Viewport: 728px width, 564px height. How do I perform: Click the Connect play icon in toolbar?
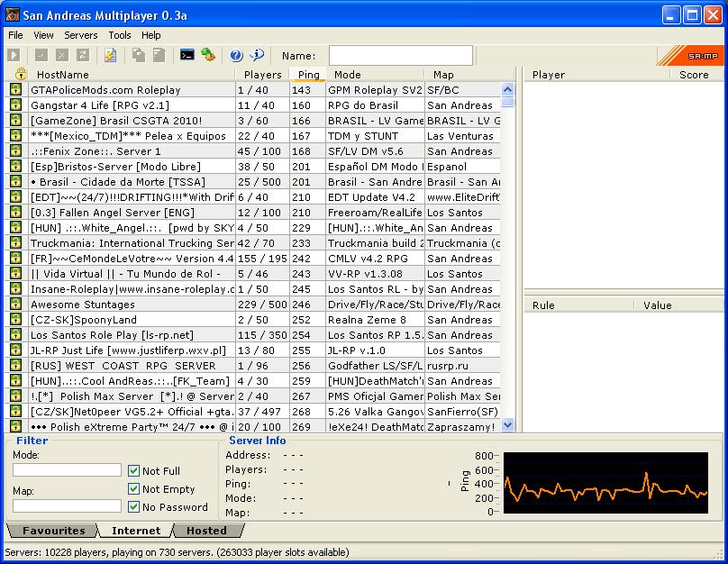coord(14,55)
